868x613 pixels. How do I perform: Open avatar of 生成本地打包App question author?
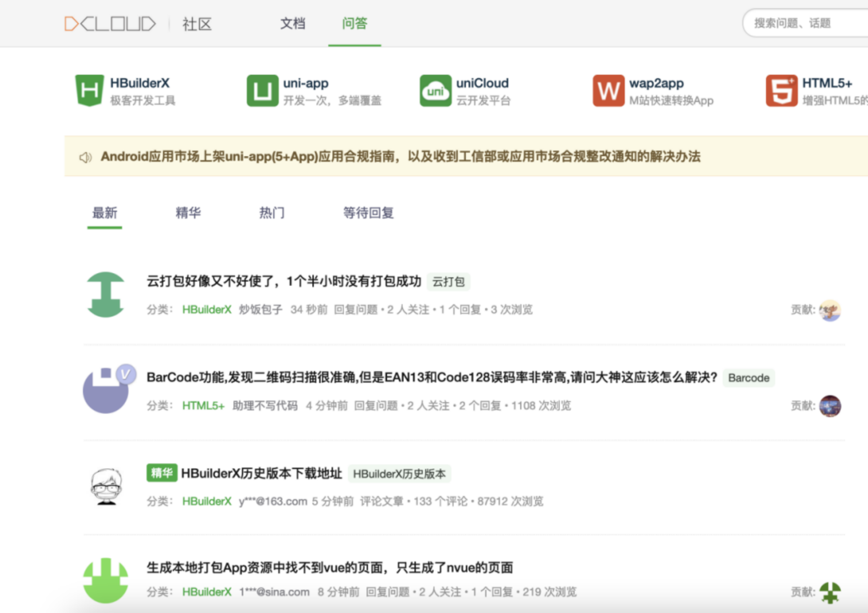coord(106,581)
